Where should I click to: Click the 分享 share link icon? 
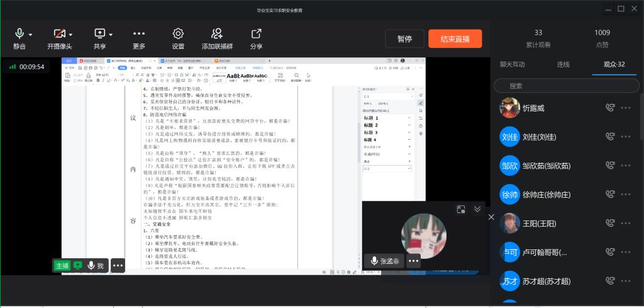click(256, 33)
